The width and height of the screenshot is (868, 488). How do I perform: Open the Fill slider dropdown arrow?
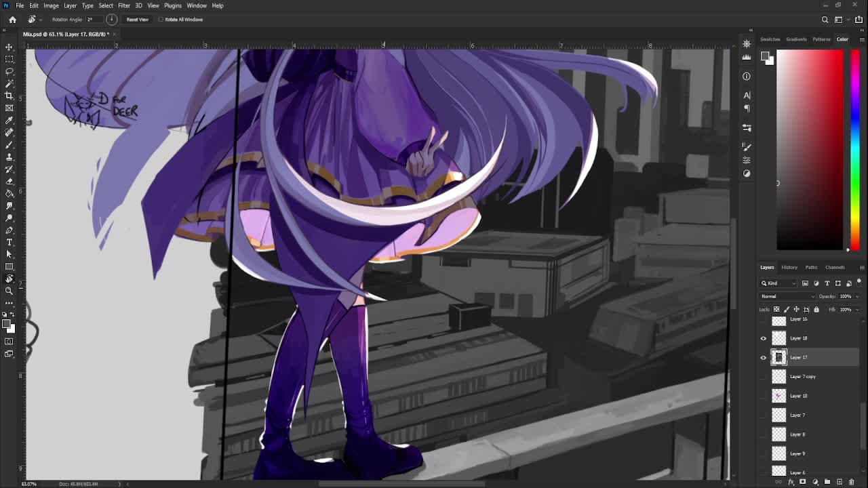point(857,310)
